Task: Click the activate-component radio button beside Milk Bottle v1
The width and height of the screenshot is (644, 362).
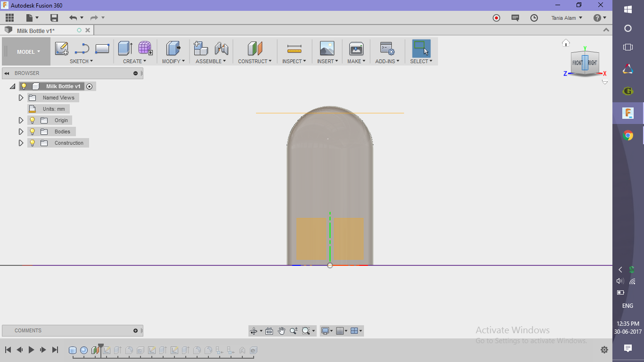Action: 90,86
